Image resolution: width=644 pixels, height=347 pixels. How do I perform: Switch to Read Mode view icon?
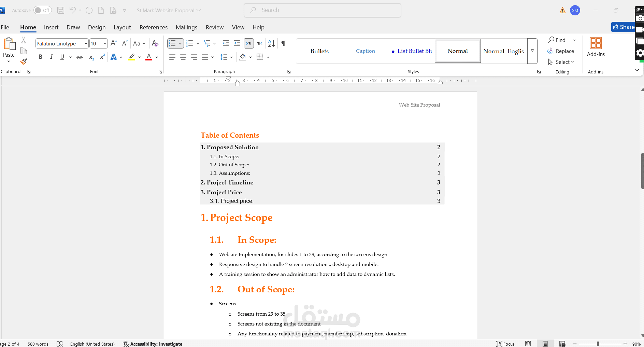(x=528, y=344)
